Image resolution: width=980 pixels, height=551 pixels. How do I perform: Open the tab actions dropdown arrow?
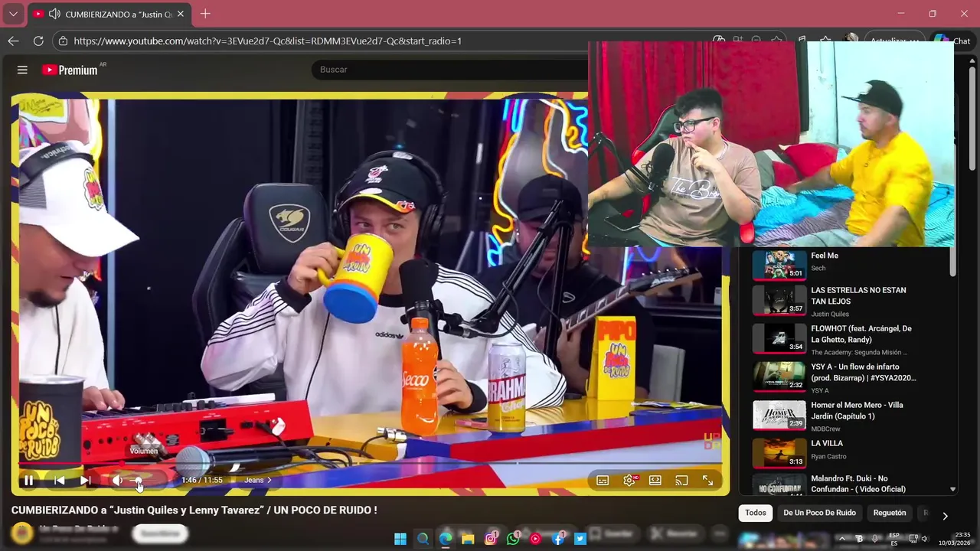[x=13, y=14]
